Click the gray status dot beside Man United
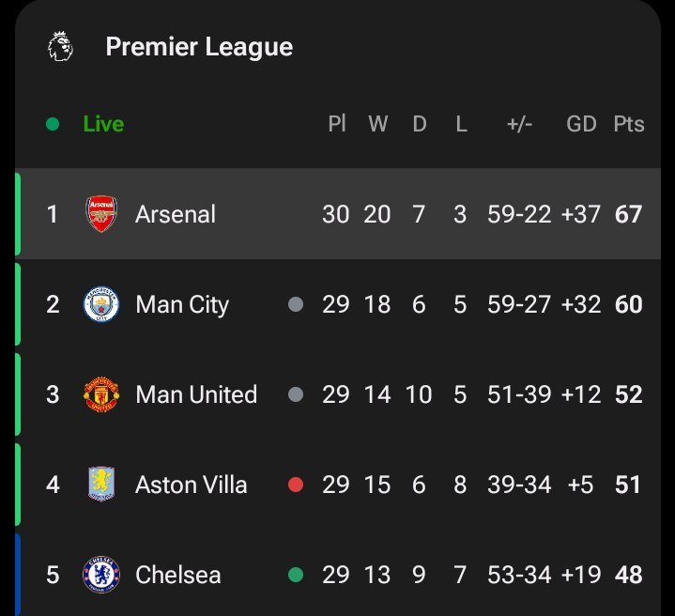675x616 pixels. [296, 394]
